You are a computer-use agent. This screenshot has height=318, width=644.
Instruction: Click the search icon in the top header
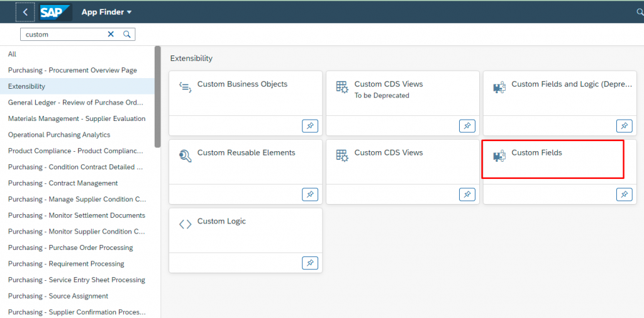click(640, 13)
